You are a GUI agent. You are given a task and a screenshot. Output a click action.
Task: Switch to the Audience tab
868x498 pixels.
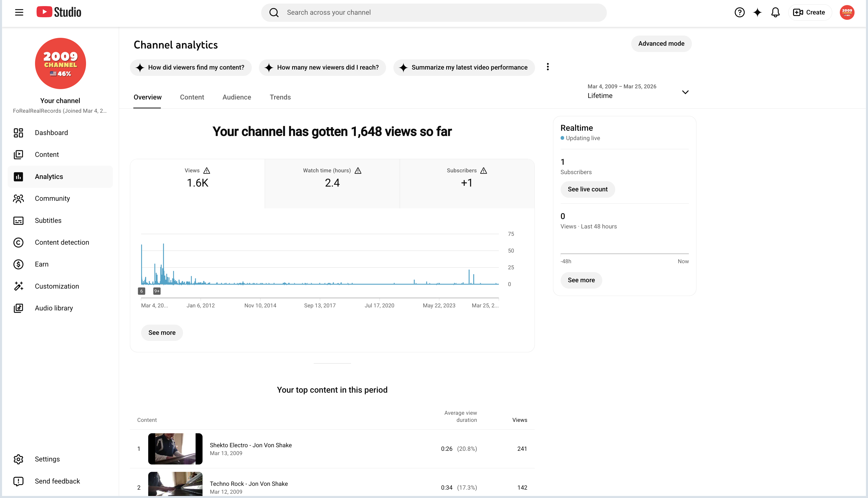[237, 97]
